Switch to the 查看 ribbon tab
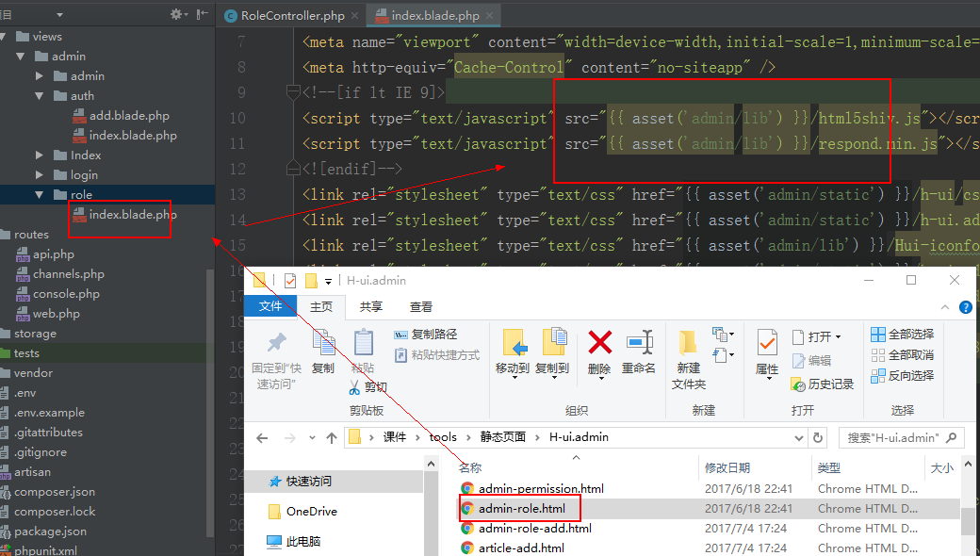The image size is (980, 556). pos(420,307)
